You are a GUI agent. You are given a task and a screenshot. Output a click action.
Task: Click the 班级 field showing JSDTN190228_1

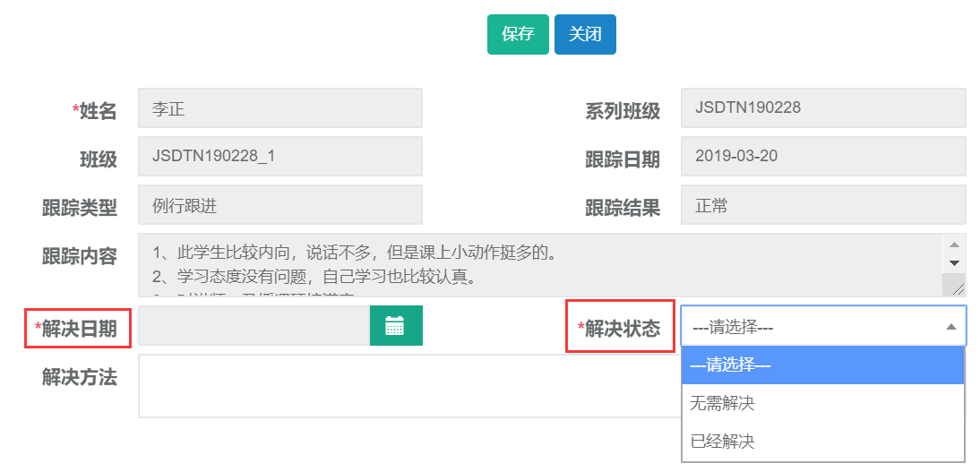(x=279, y=157)
